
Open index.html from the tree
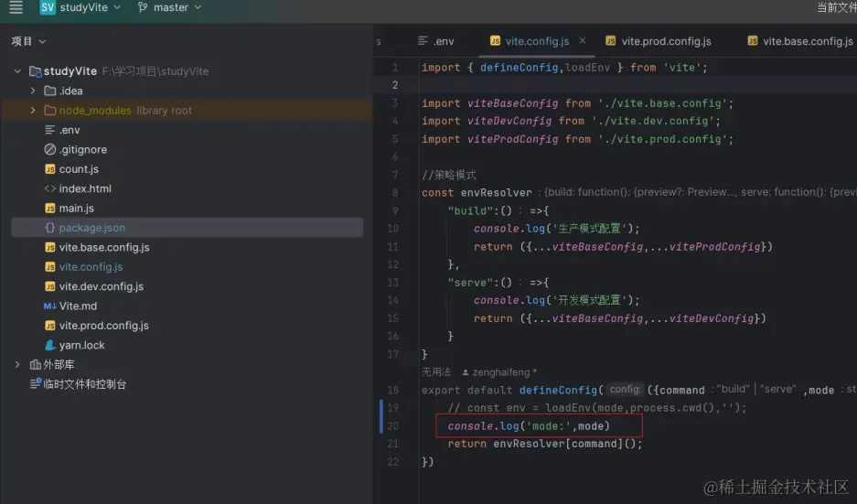pos(85,188)
